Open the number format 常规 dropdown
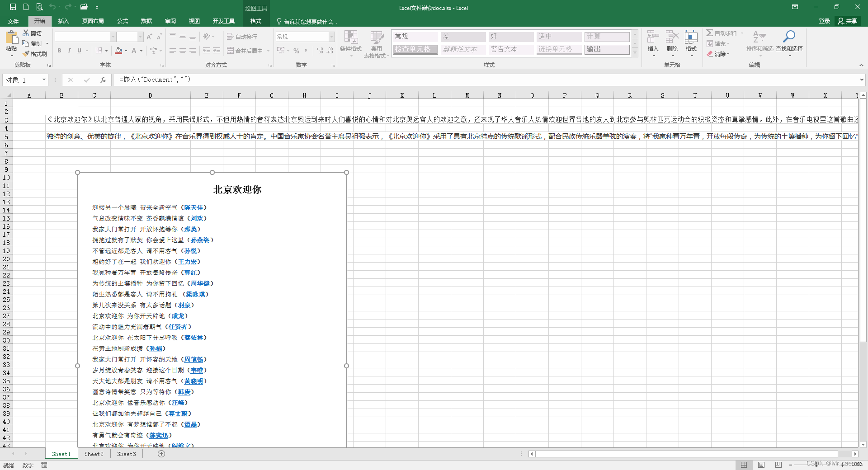 point(331,37)
